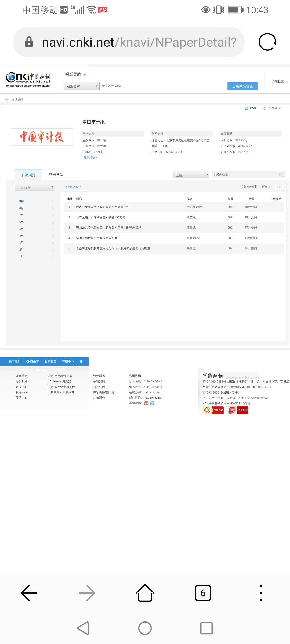
Task: Open the 手机知网 link
Action: (99, 381)
